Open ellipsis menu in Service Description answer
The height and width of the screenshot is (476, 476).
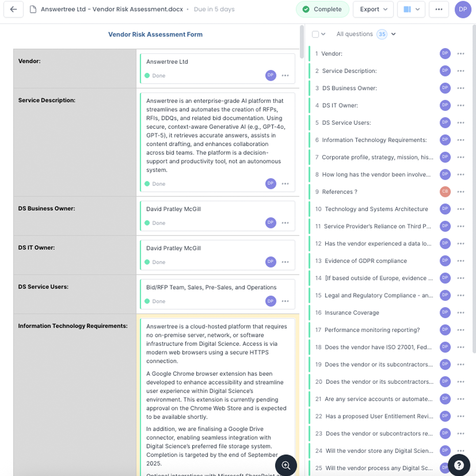(x=285, y=184)
